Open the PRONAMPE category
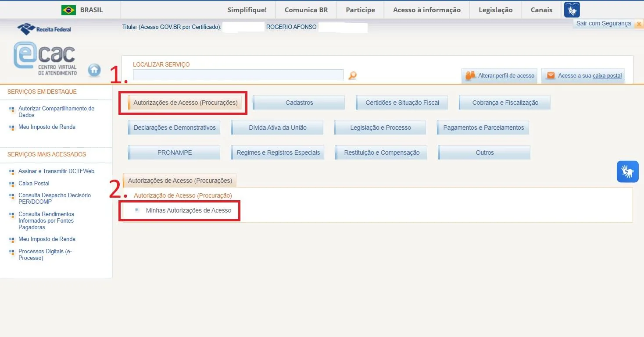The height and width of the screenshot is (337, 644). pos(174,153)
